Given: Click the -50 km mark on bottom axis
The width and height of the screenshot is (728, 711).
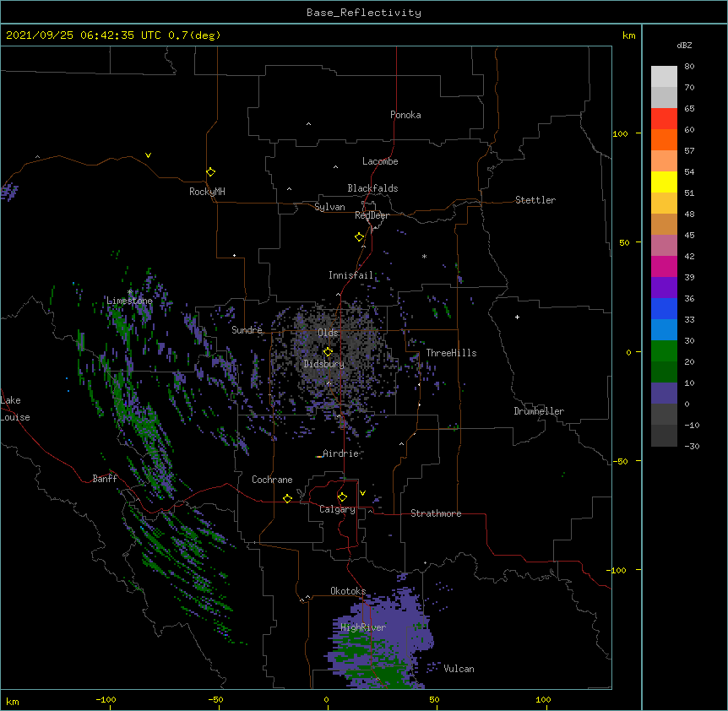Looking at the screenshot, I should (x=215, y=699).
